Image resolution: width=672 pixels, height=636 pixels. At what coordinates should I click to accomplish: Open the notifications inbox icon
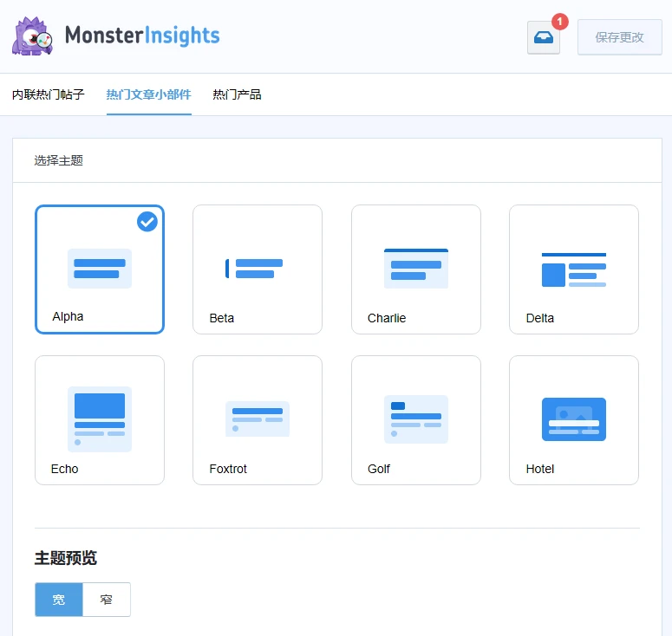543,37
